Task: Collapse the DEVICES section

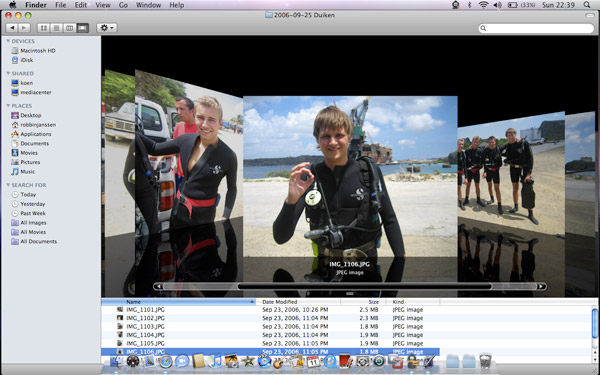Action: click(x=8, y=41)
